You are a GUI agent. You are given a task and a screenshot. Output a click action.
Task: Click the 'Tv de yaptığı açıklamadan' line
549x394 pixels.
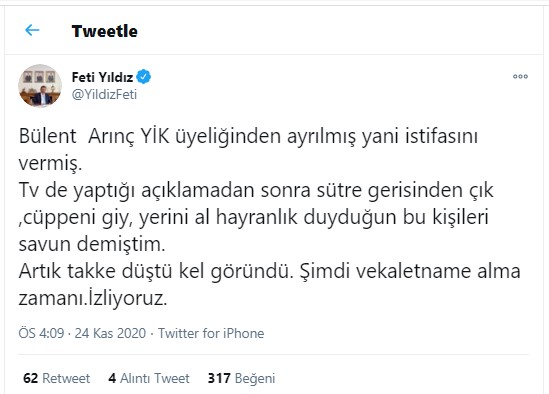tap(256, 190)
